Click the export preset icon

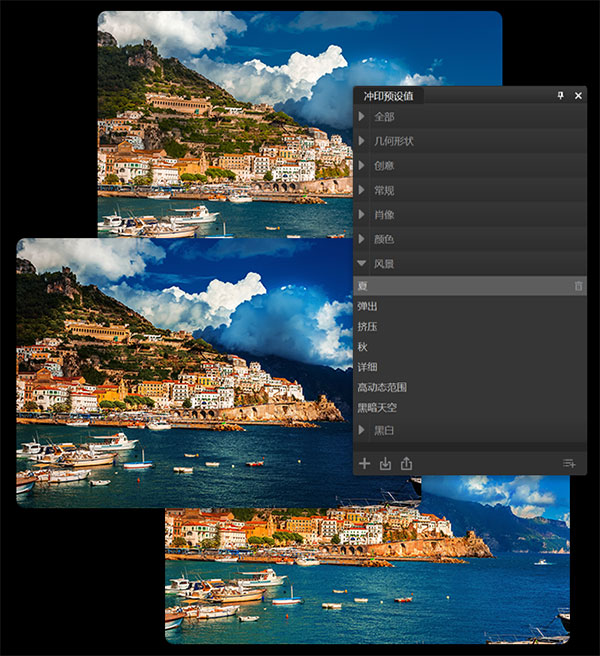pyautogui.click(x=406, y=463)
